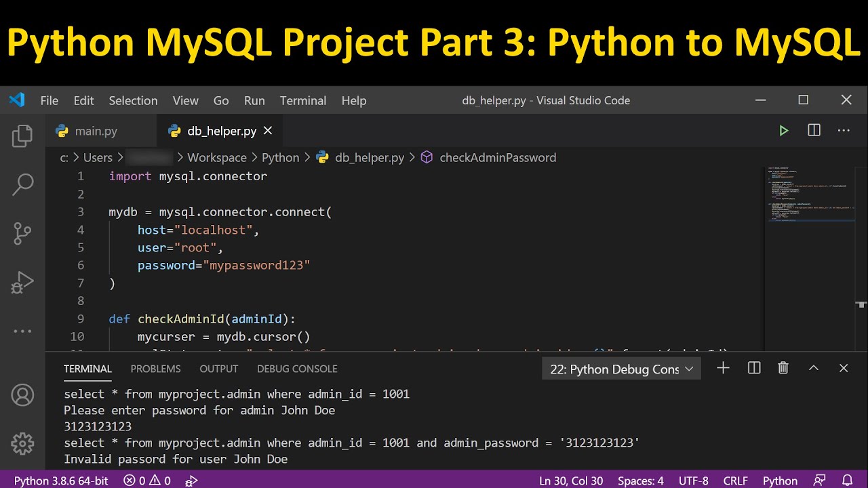Click terminal line 'Please enter password for admin John Doe'
Screen dimensions: 868x488
click(199, 410)
